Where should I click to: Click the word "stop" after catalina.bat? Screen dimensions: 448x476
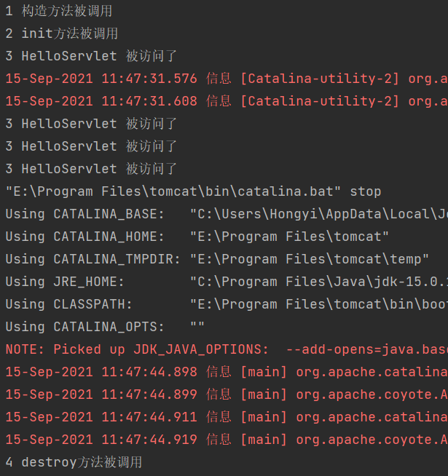(x=366, y=192)
